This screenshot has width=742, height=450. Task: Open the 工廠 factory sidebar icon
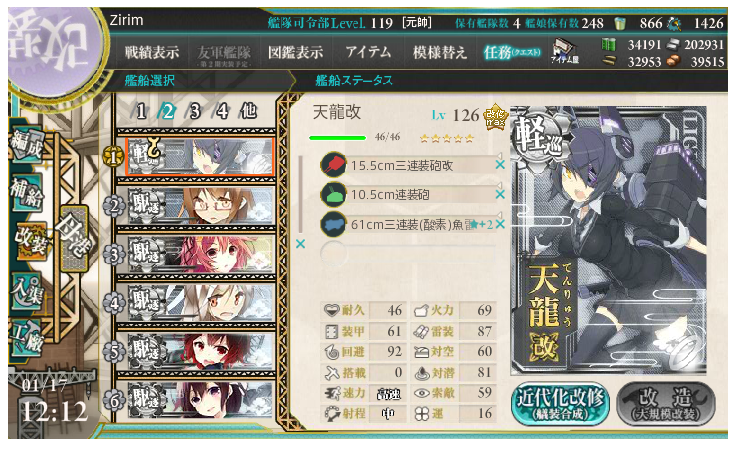27,338
